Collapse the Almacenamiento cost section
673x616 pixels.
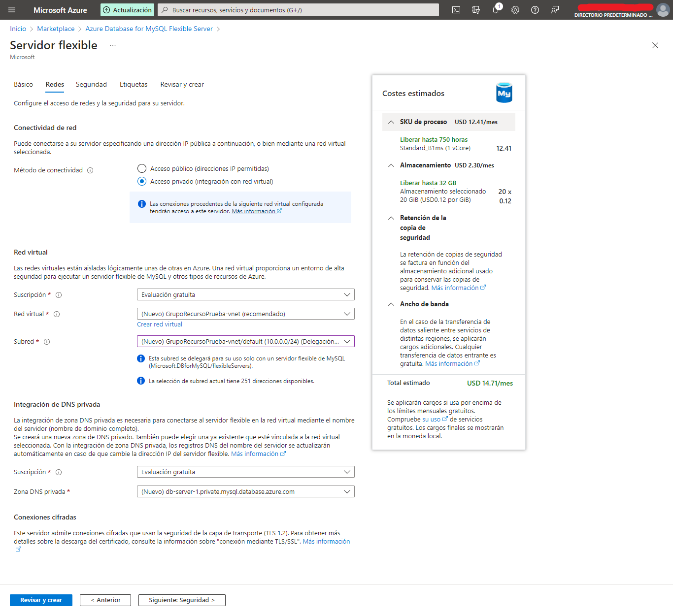pos(391,165)
